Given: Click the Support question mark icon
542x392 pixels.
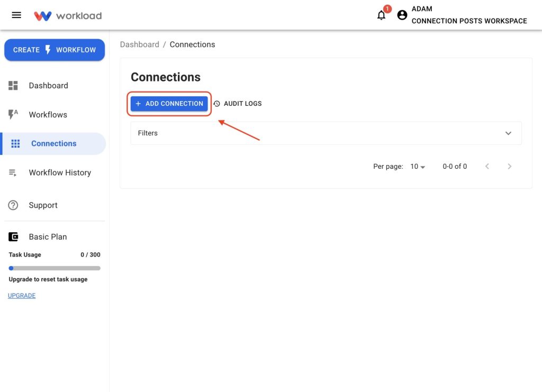Looking at the screenshot, I should [13, 205].
